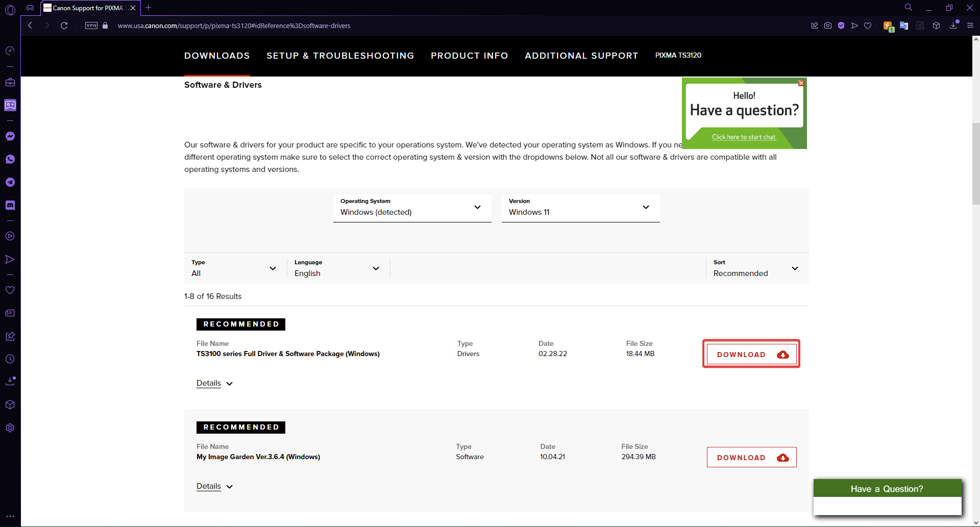Click the 'Click here to start chat' link
Viewport: 980px width, 527px height.
(744, 137)
